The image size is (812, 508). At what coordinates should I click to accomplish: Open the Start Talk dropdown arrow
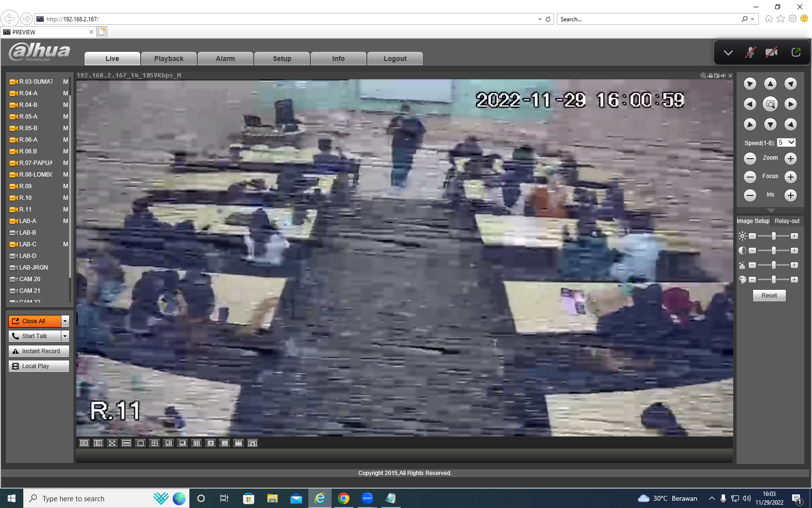coord(65,336)
